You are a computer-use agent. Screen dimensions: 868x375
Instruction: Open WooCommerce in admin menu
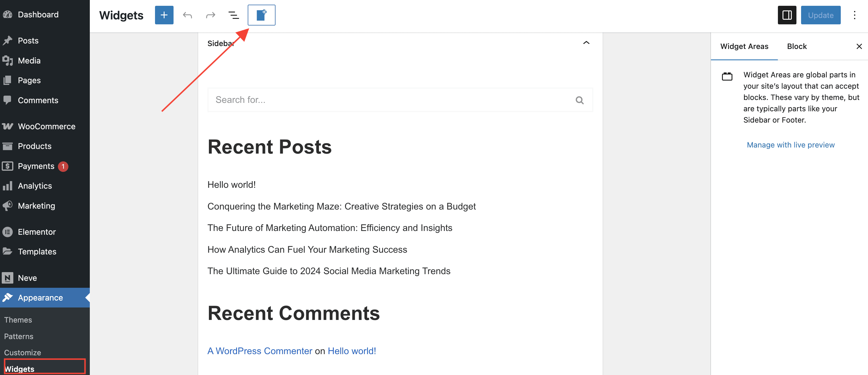click(x=46, y=126)
